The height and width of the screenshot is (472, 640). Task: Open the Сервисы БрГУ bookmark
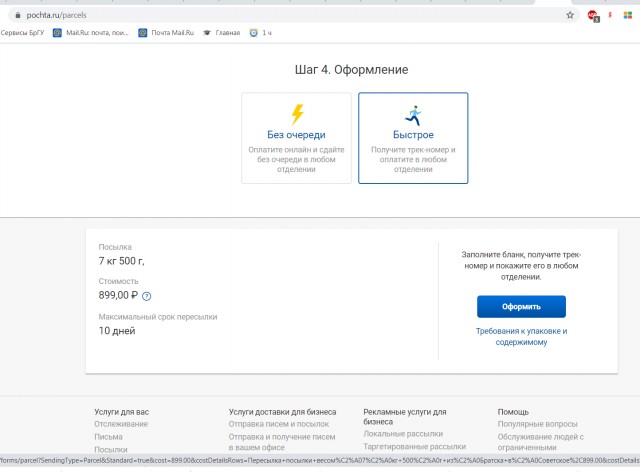point(22,33)
